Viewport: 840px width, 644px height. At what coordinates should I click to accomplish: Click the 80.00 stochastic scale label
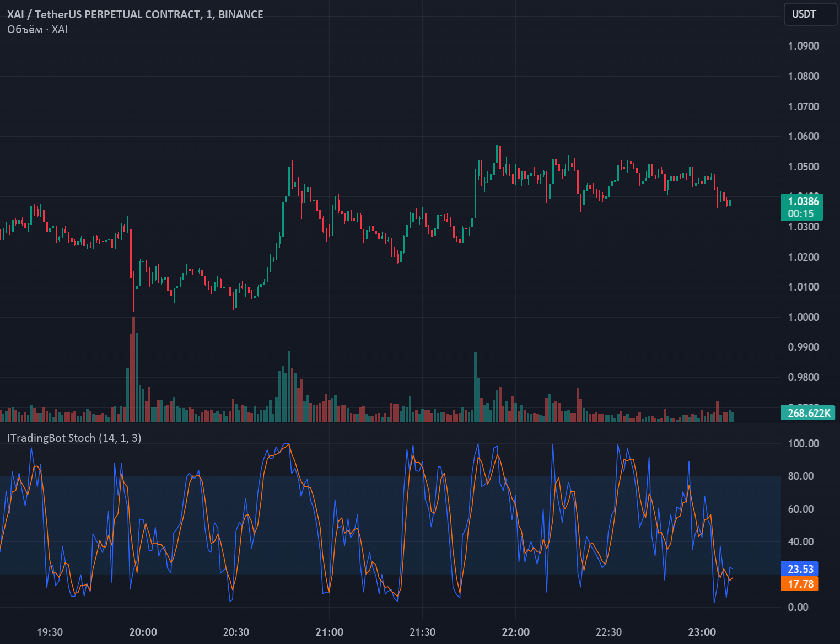point(801,476)
